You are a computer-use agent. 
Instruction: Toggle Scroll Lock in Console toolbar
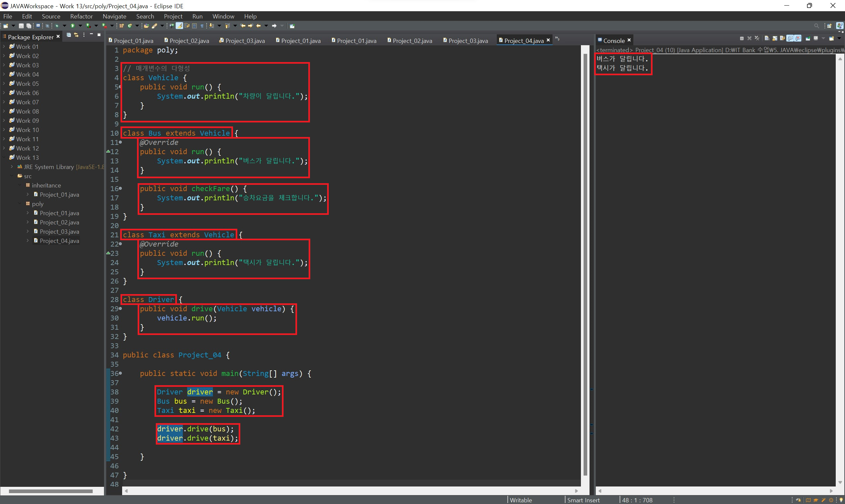[775, 38]
